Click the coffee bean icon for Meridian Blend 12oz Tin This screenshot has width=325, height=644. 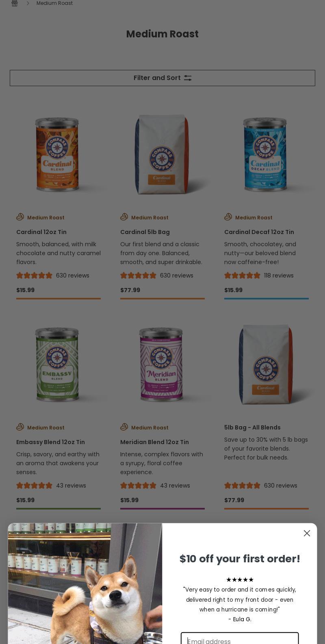[x=124, y=427]
